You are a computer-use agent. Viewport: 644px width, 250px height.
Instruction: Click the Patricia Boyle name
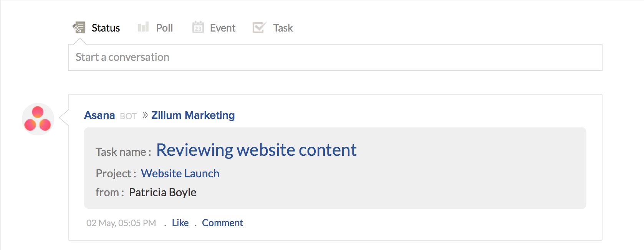[162, 192]
